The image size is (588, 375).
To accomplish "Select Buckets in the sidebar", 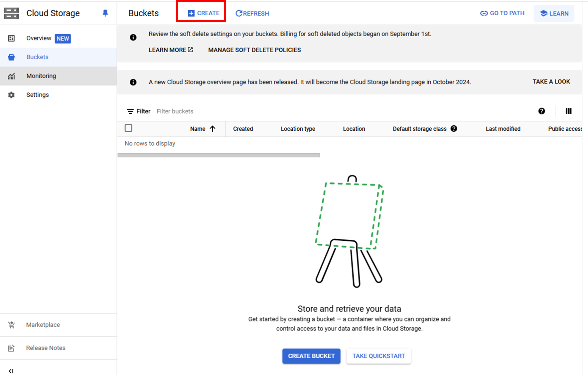I will click(58, 57).
